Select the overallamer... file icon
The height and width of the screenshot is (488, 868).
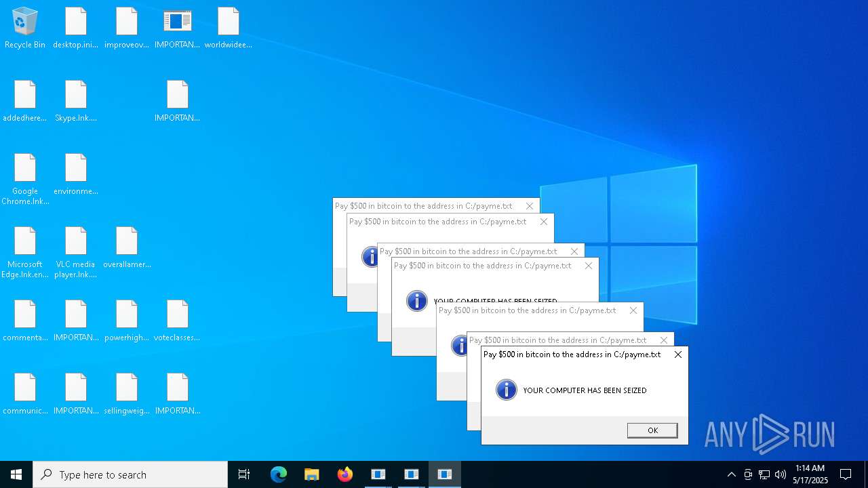[x=127, y=247]
